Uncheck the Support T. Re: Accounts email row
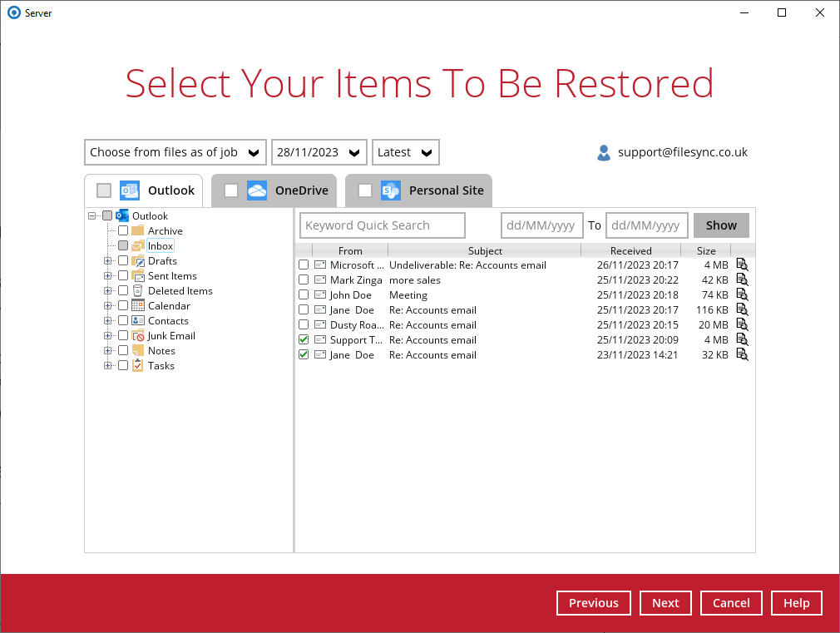The height and width of the screenshot is (633, 840). click(303, 339)
